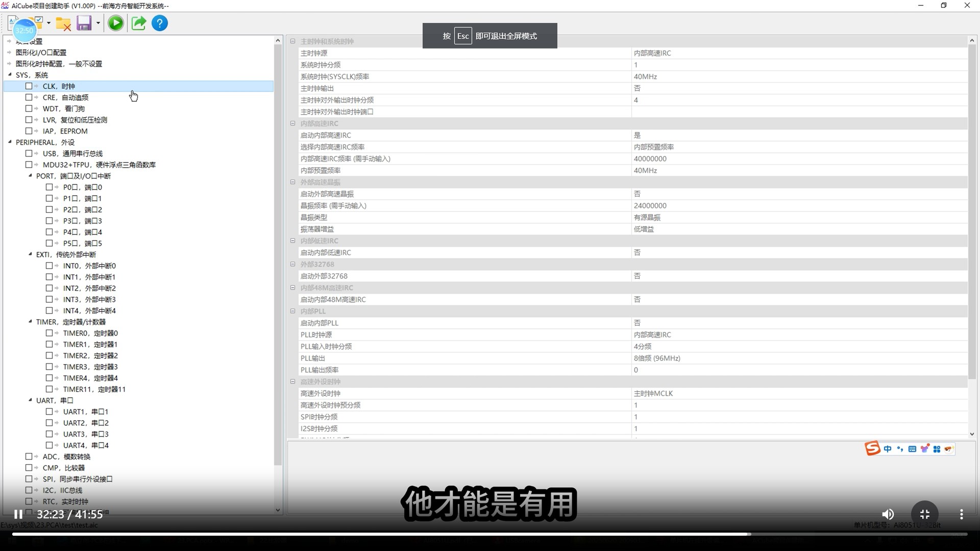Viewport: 980px width, 551px height.
Task: Collapse the TIMER tree node
Action: coord(30,321)
